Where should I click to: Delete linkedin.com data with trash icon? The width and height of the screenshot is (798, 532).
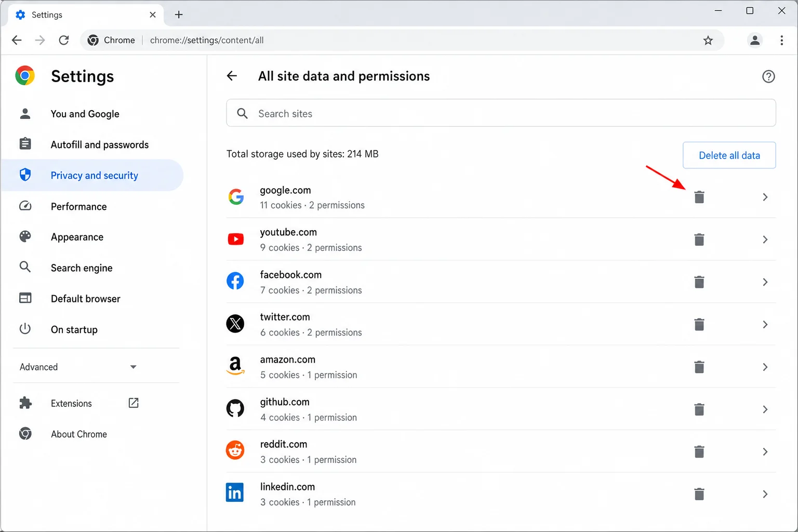point(699,494)
